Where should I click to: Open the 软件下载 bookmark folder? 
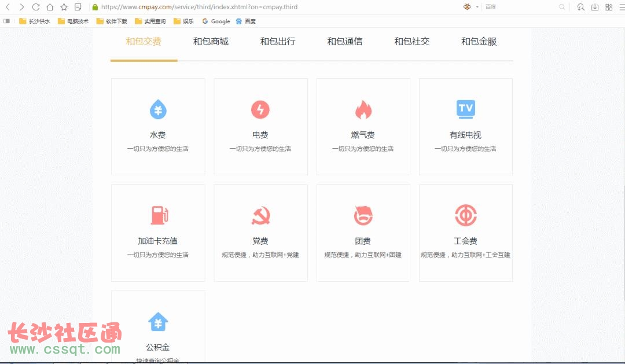112,21
